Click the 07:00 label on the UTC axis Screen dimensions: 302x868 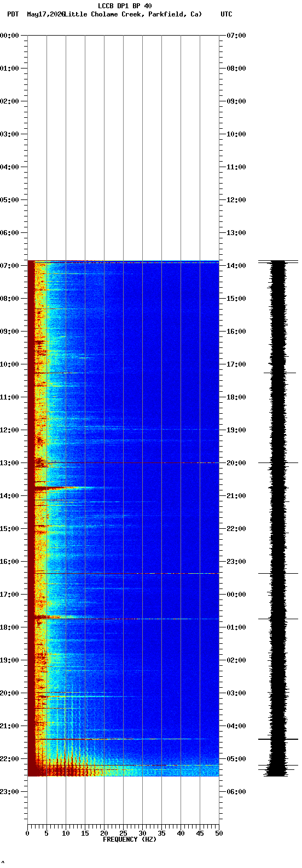[x=236, y=36]
